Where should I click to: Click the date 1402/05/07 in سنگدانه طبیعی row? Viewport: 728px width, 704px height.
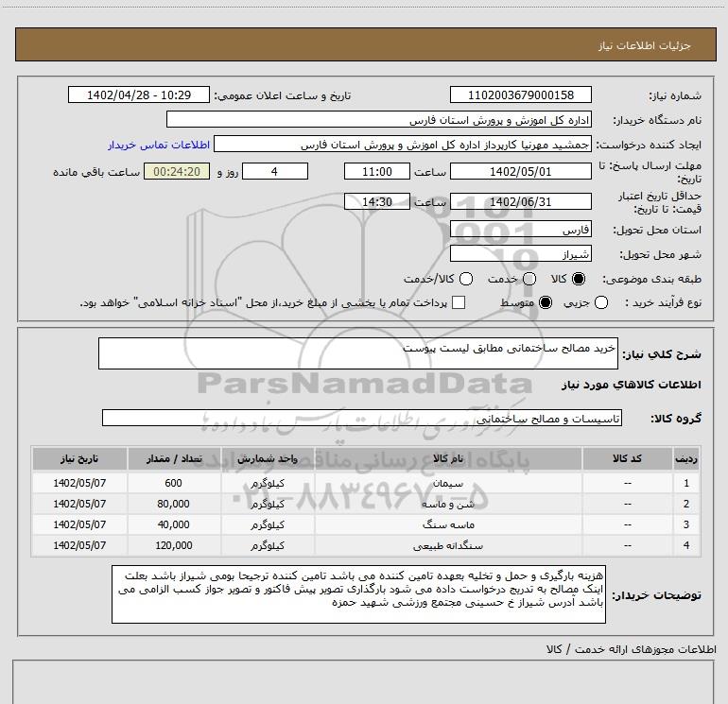coord(79,546)
